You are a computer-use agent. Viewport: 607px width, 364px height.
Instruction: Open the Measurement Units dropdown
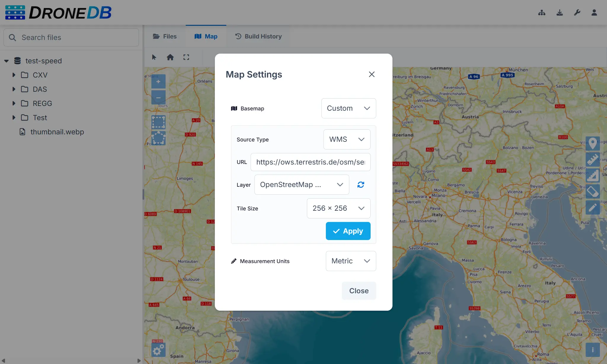pyautogui.click(x=351, y=261)
